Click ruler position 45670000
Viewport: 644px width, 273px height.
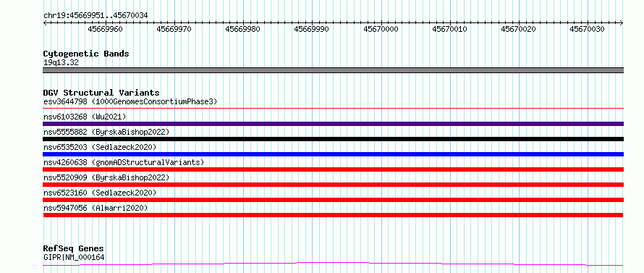pos(381,30)
